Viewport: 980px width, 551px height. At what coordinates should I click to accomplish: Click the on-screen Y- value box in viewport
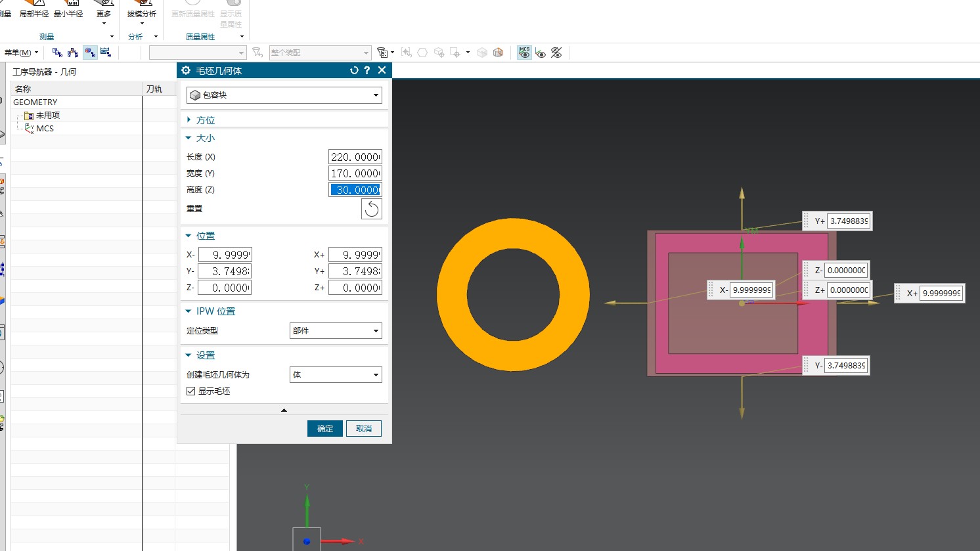[847, 366]
